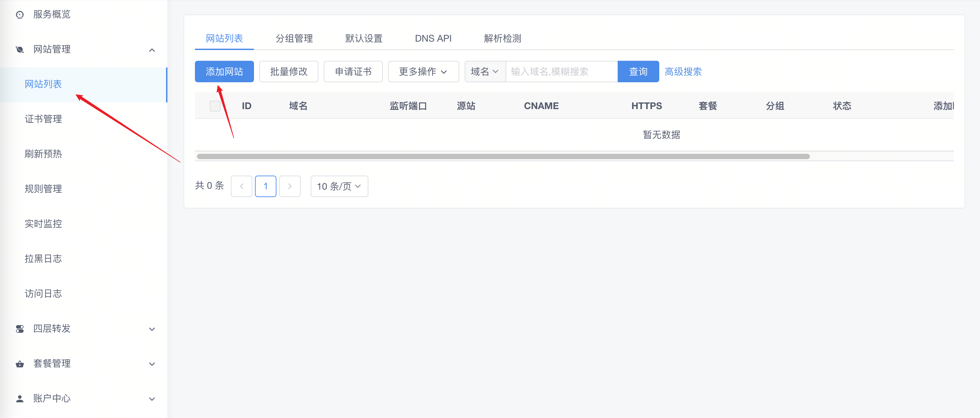Collapse the 网站管理 sidebar section

pyautogui.click(x=152, y=50)
